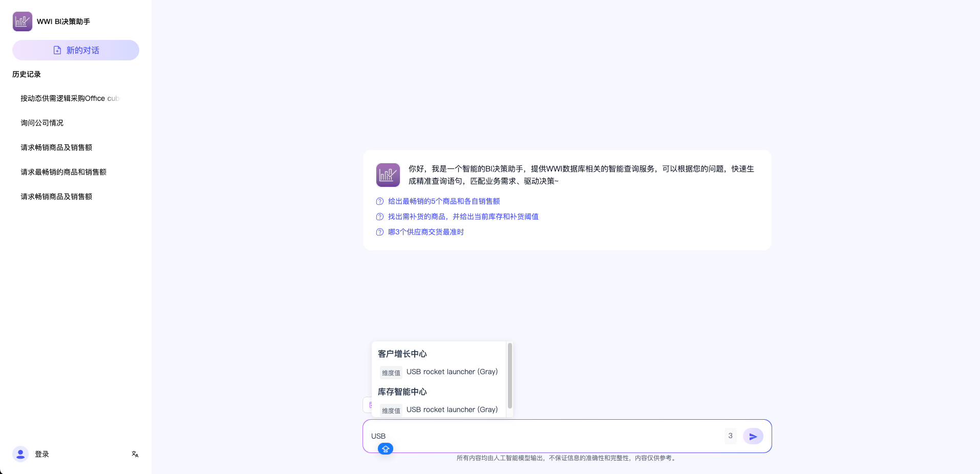
Task: Select suggested question about 需补货的商品
Action: point(463,217)
